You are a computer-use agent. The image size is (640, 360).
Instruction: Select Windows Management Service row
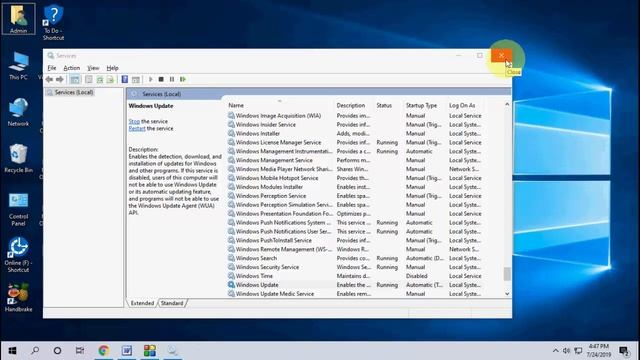tap(355, 160)
